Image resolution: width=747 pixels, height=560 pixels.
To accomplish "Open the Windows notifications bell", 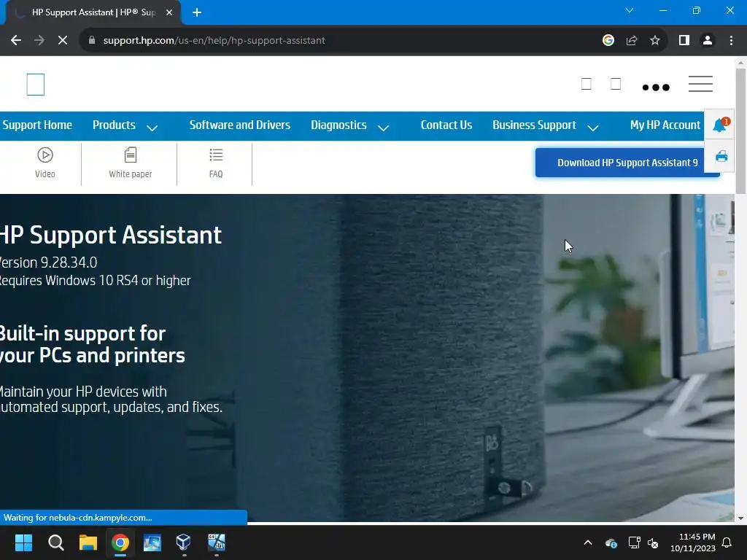I will click(x=727, y=542).
